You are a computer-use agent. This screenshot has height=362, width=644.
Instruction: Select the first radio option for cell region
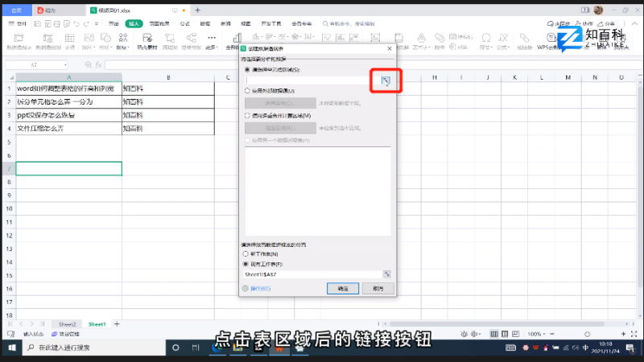(246, 70)
